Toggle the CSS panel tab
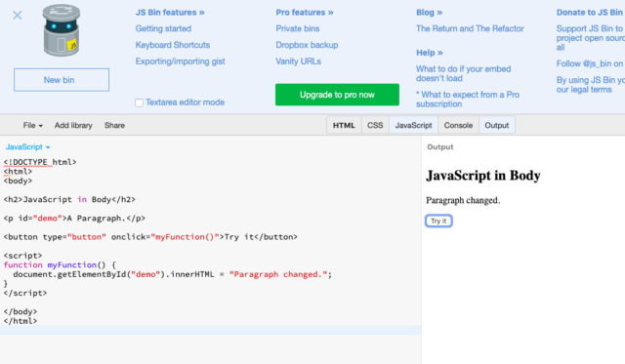Image resolution: width=625 pixels, height=364 pixels. tap(375, 126)
